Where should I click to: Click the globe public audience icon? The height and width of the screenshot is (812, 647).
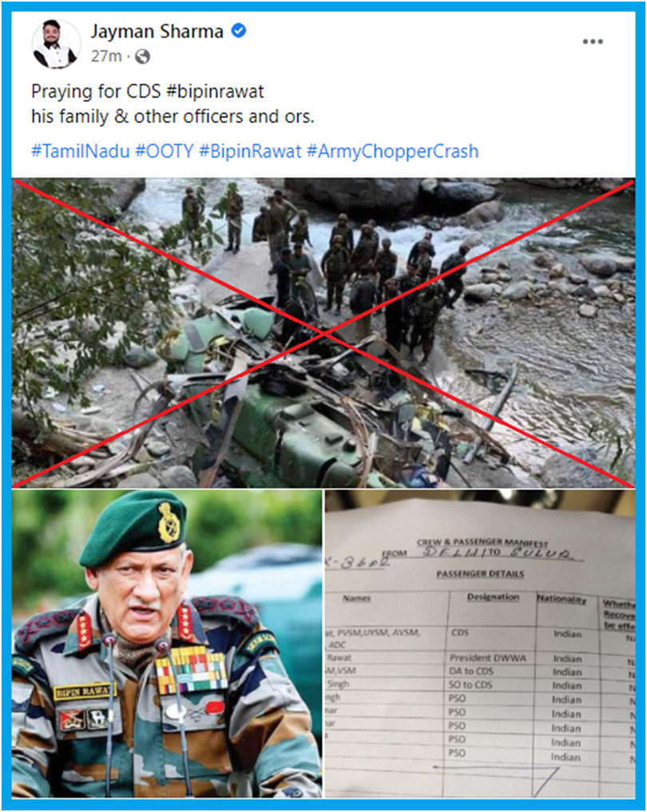point(142,57)
